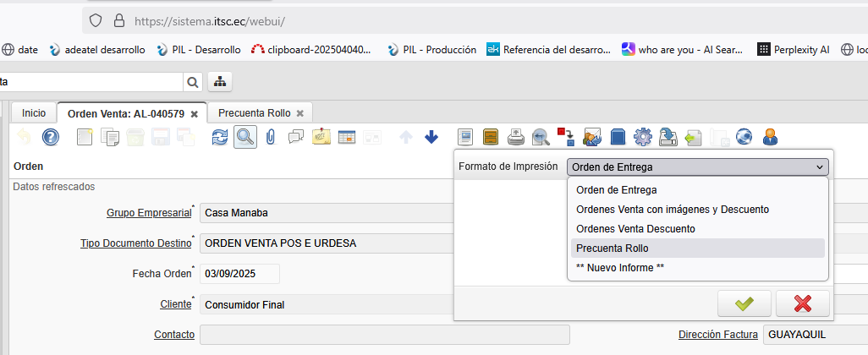Switch to the Inicio tab
Viewport: 868px width, 355px height.
click(34, 112)
